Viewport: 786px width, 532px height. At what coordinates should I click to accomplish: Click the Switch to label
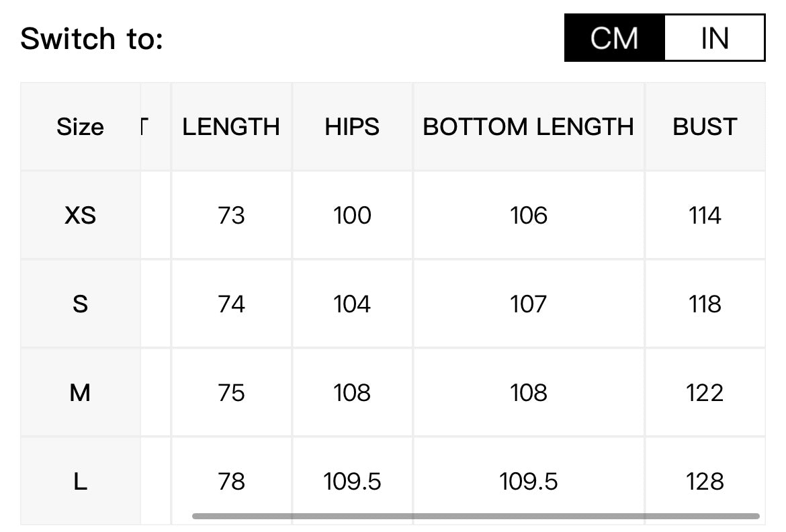(x=92, y=38)
